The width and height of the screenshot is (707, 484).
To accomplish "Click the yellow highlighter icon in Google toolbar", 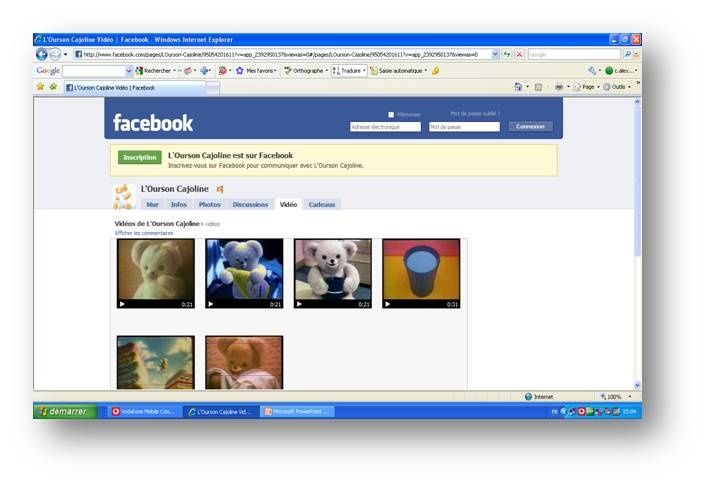I will (x=436, y=71).
